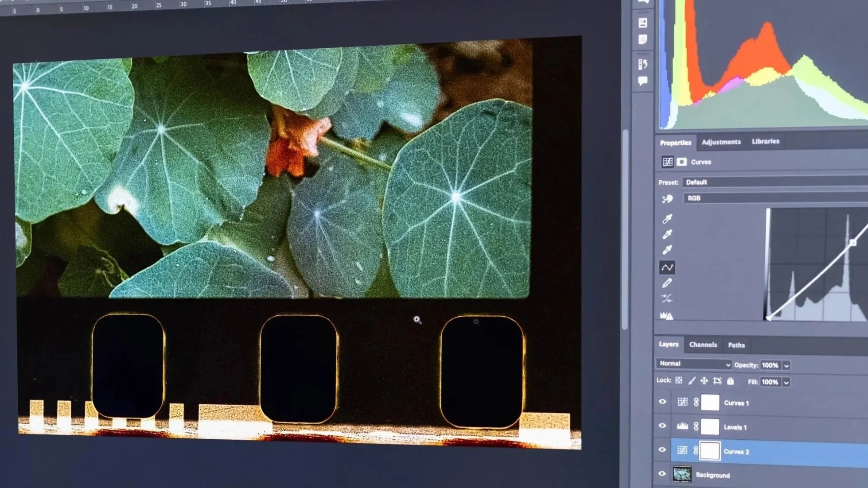
Task: Pick the gray point eyedropper
Action: [667, 234]
